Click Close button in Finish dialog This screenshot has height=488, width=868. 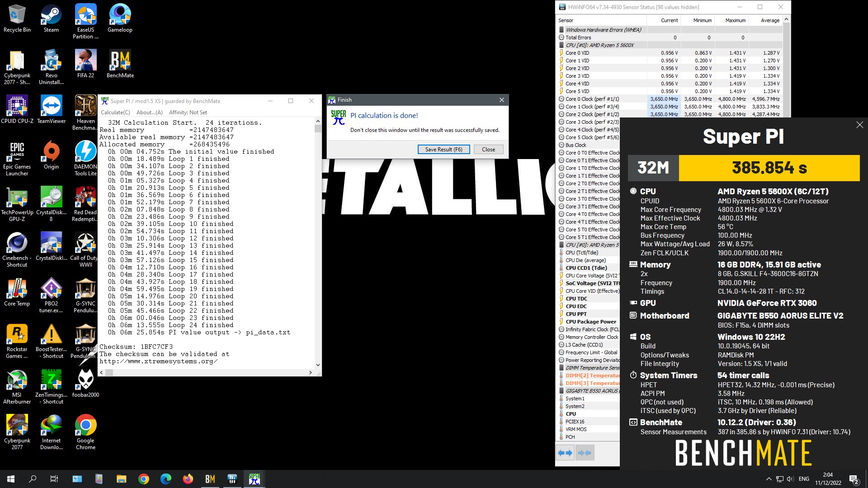pyautogui.click(x=488, y=150)
